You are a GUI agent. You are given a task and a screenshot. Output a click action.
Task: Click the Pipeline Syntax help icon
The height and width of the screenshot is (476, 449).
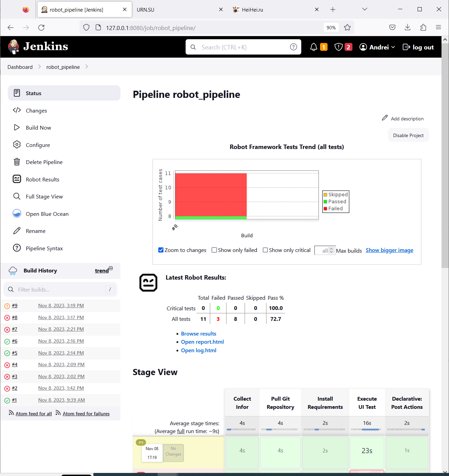[x=17, y=248]
